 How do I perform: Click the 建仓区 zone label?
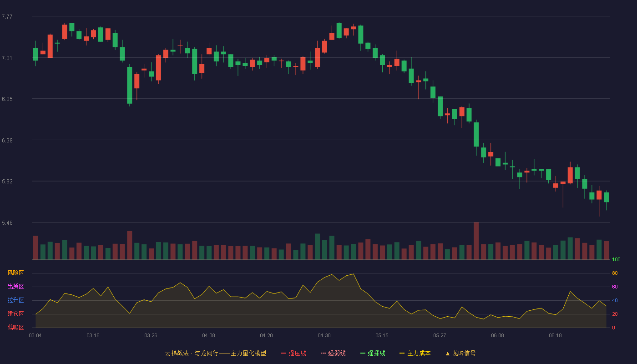[15, 314]
